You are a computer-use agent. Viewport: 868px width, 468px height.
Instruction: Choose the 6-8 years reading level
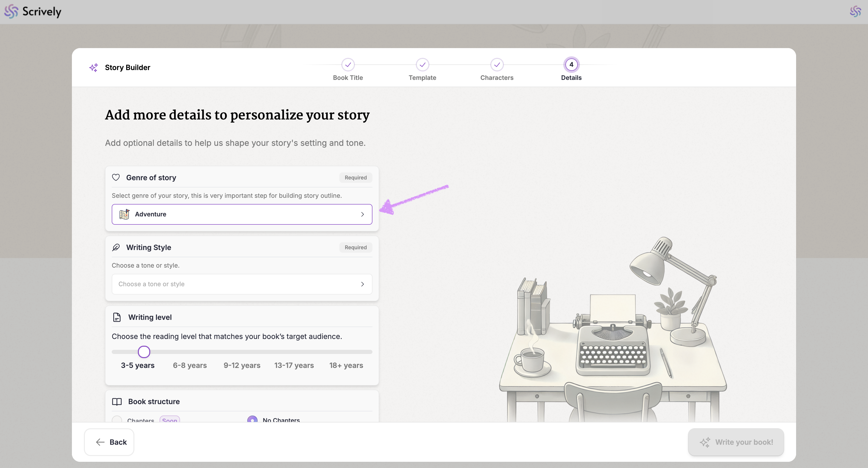190,365
